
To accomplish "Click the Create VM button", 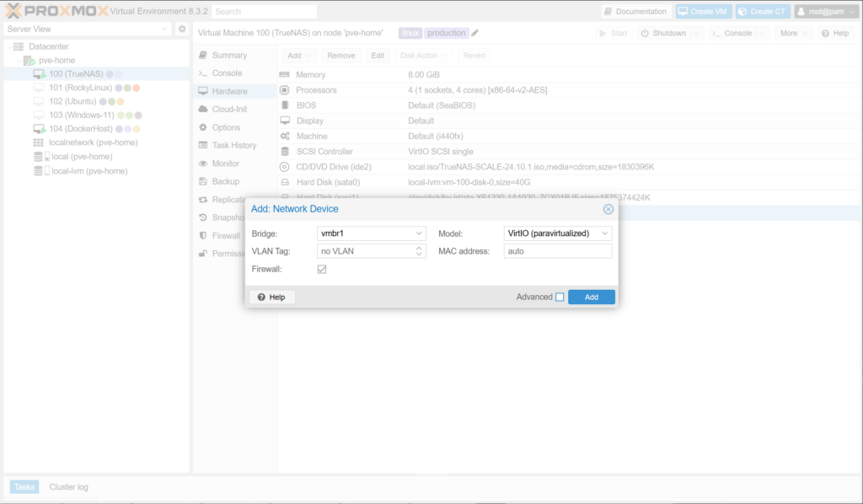I will (704, 11).
